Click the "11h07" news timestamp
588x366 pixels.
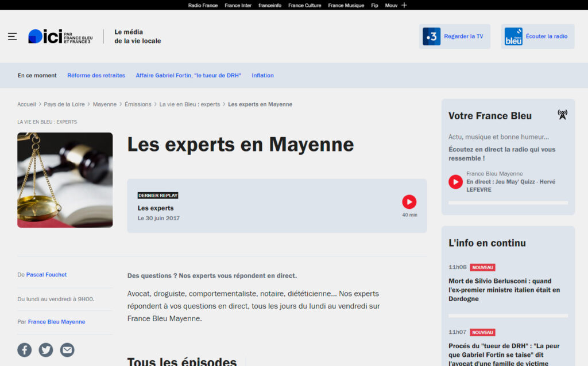(x=458, y=332)
